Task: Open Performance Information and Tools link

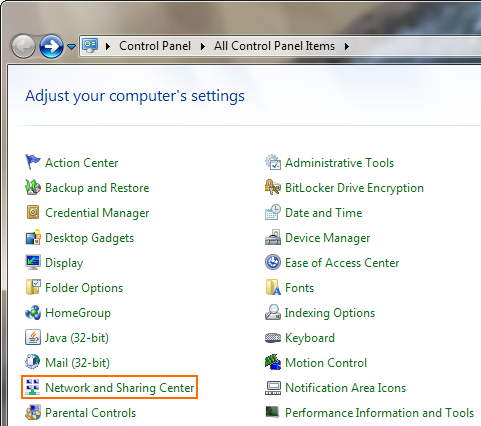Action: pos(379,413)
